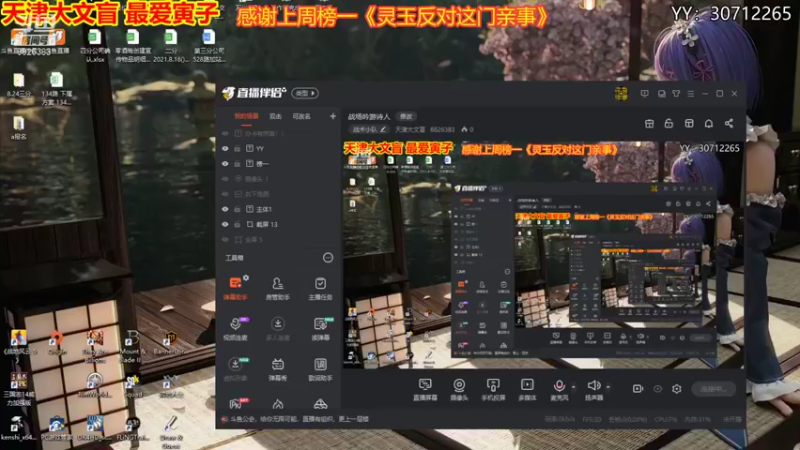Add 多媒体 multimedia source

tap(527, 389)
